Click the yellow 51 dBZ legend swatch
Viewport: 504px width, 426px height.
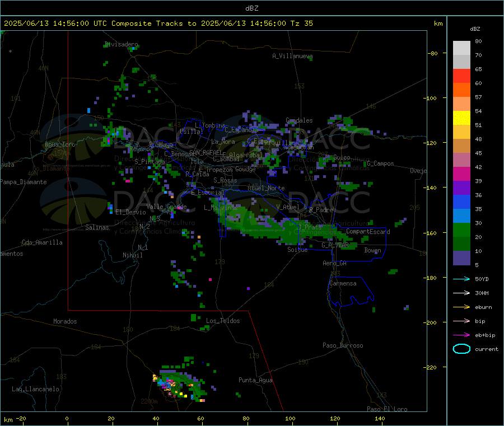[x=461, y=118]
